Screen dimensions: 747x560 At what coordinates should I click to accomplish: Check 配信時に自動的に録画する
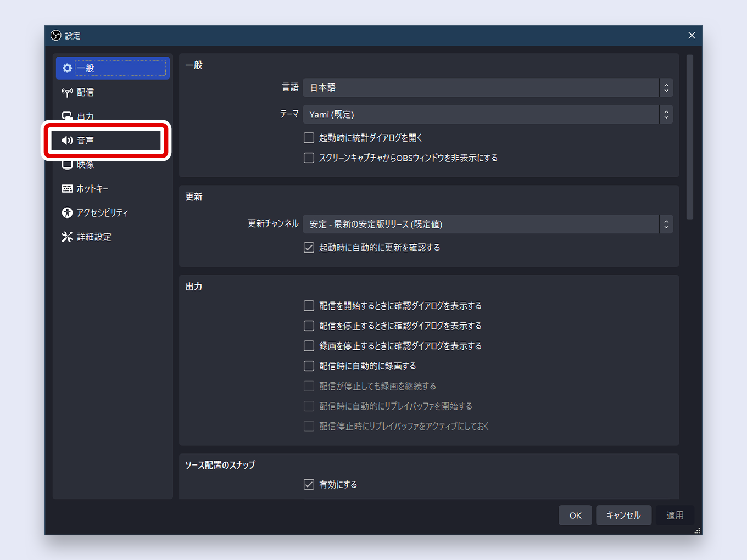tap(309, 366)
